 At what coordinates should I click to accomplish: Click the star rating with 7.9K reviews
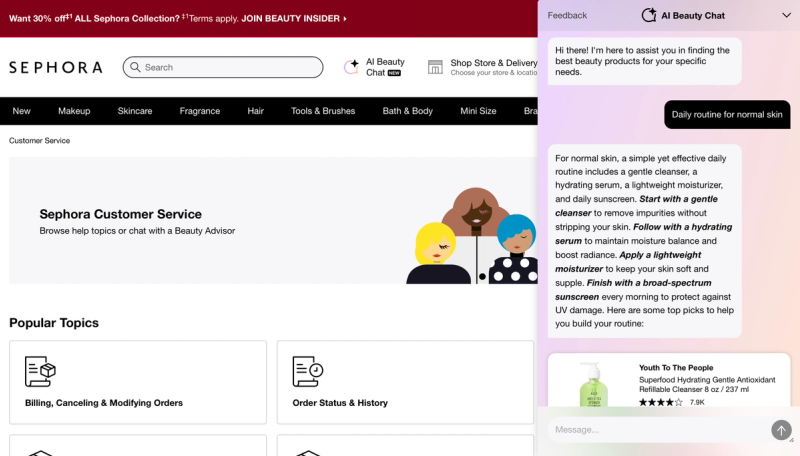tap(671, 402)
